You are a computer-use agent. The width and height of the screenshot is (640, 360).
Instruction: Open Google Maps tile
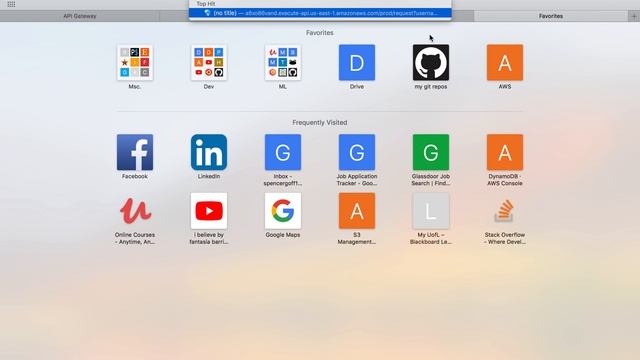coord(283,211)
